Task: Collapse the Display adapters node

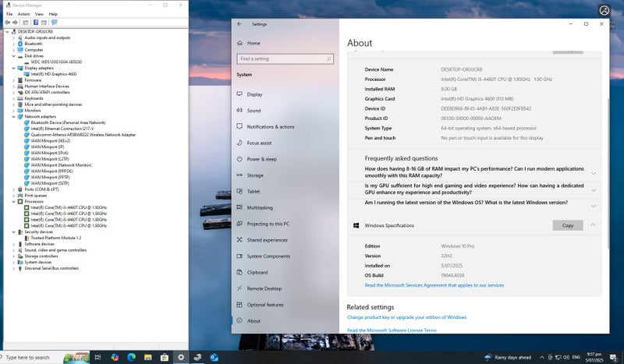Action: [x=13, y=68]
